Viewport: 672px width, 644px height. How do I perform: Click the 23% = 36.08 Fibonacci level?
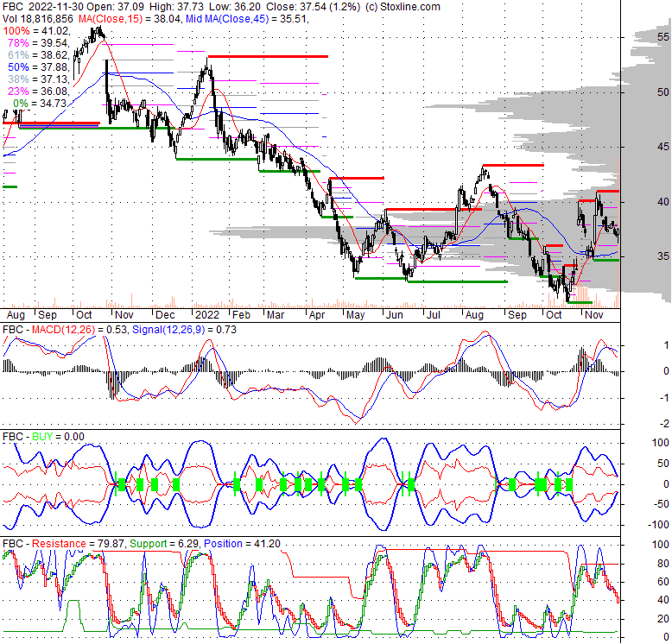tap(39, 92)
